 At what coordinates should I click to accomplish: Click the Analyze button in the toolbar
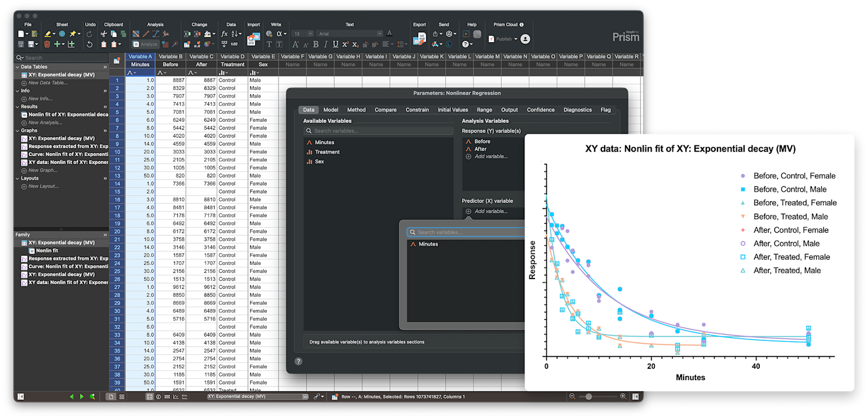145,44
